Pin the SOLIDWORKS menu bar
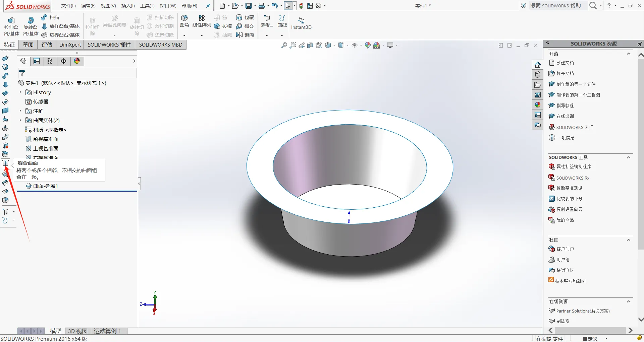Viewport: 644px width, 342px height. [x=208, y=6]
